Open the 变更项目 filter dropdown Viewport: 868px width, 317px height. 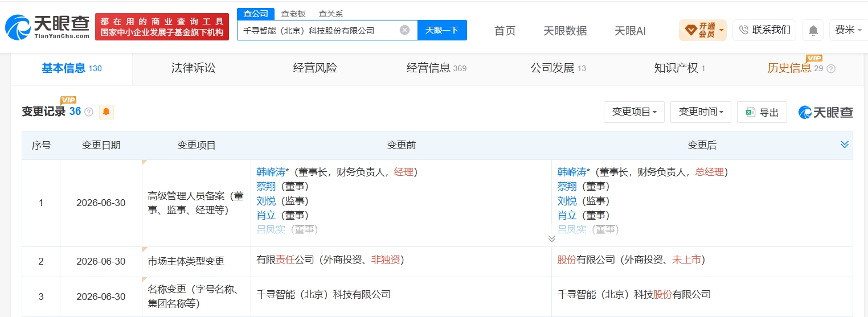coord(634,112)
